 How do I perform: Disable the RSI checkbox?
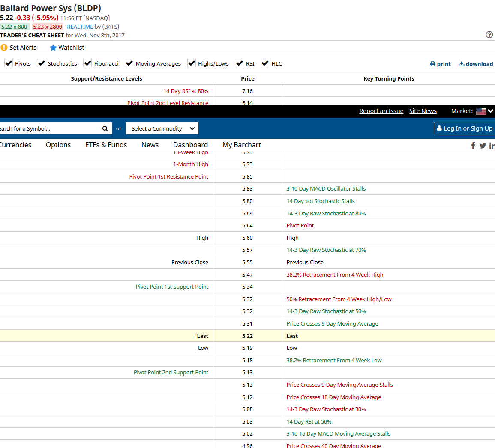click(239, 63)
